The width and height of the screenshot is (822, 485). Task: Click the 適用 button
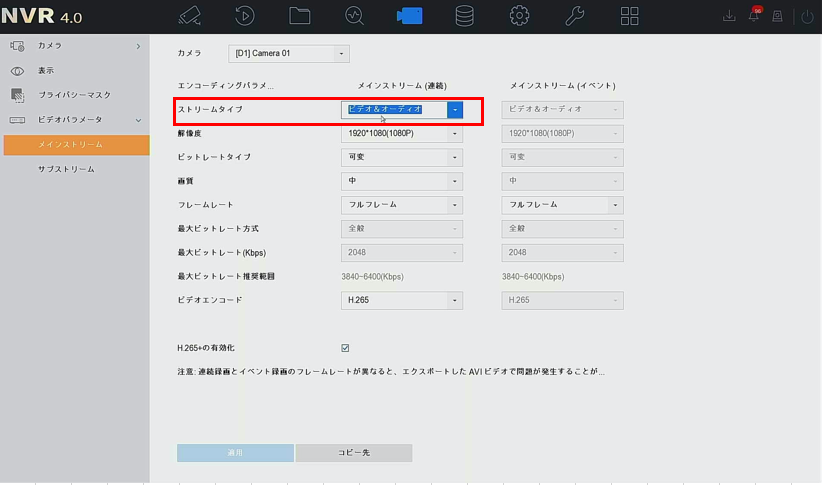235,453
